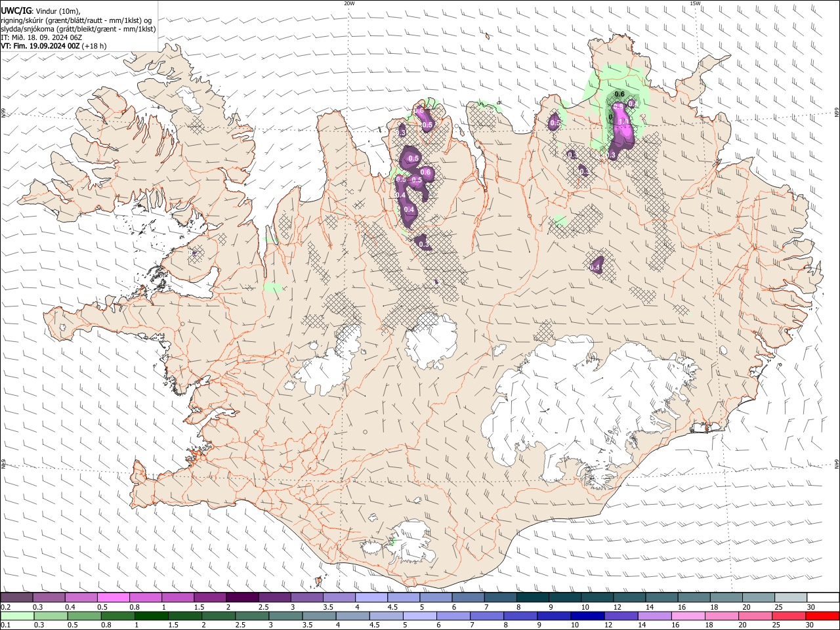The height and width of the screenshot is (630, 840).
Task: Click the 'VT: Fim. 19.09.2024 00Z (+18 h)' line
Action: coord(54,46)
